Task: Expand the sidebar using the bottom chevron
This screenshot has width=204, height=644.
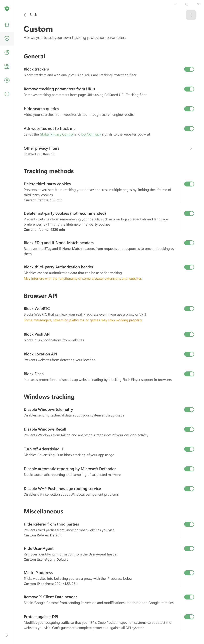Action: [x=7, y=635]
